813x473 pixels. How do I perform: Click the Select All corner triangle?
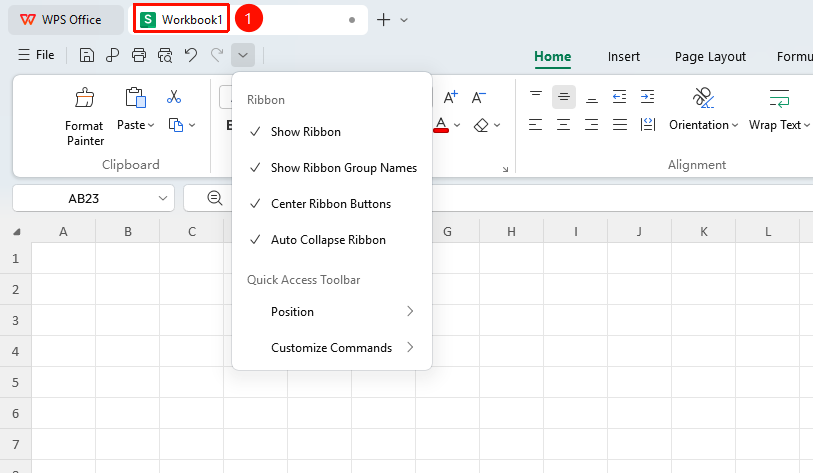[x=17, y=232]
